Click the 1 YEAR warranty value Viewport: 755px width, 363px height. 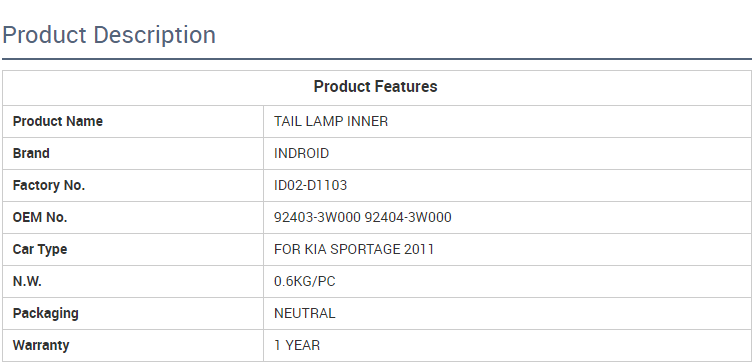click(x=297, y=345)
